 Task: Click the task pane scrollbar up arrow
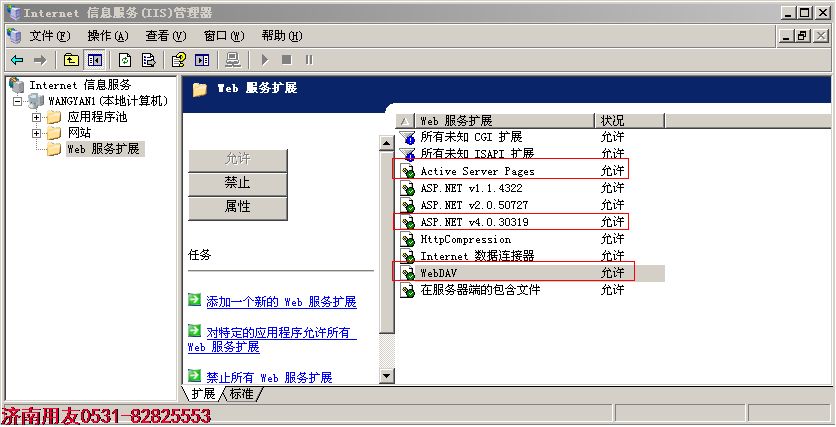pos(387,143)
